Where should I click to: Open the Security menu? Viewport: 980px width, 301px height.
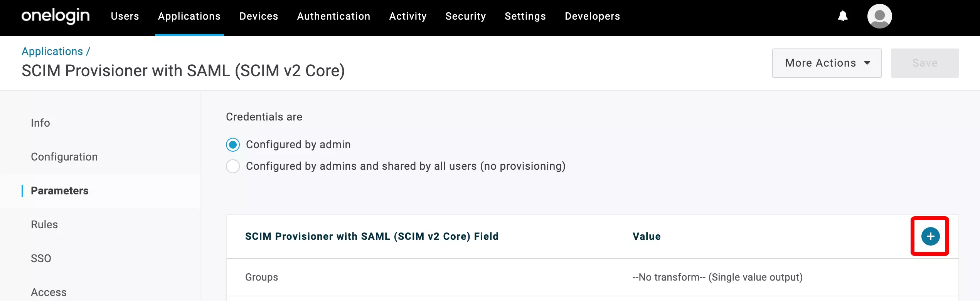(x=466, y=16)
